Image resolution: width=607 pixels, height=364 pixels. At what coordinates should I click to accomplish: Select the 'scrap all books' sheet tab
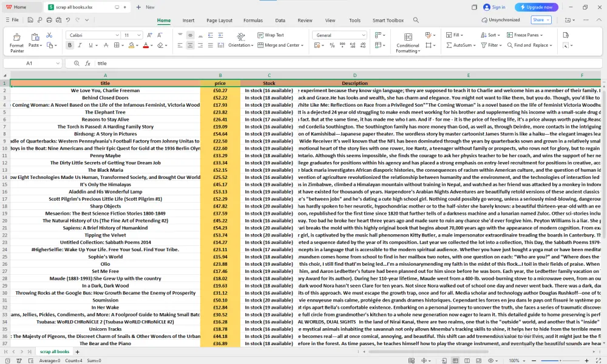pyautogui.click(x=55, y=352)
